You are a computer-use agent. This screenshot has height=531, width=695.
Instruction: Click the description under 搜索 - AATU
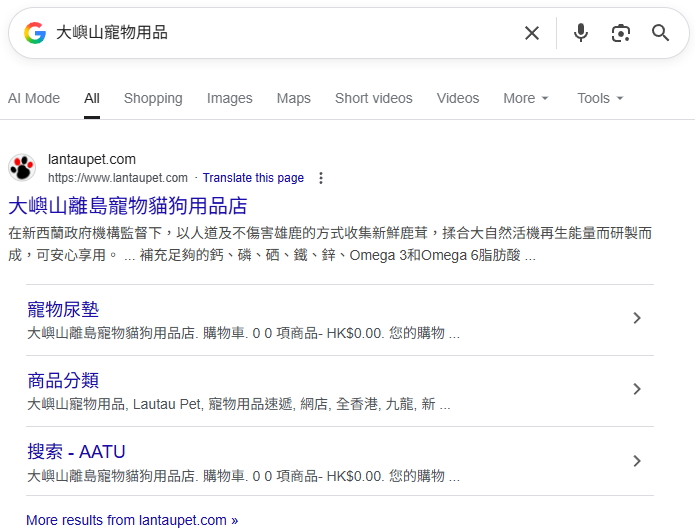pyautogui.click(x=243, y=476)
